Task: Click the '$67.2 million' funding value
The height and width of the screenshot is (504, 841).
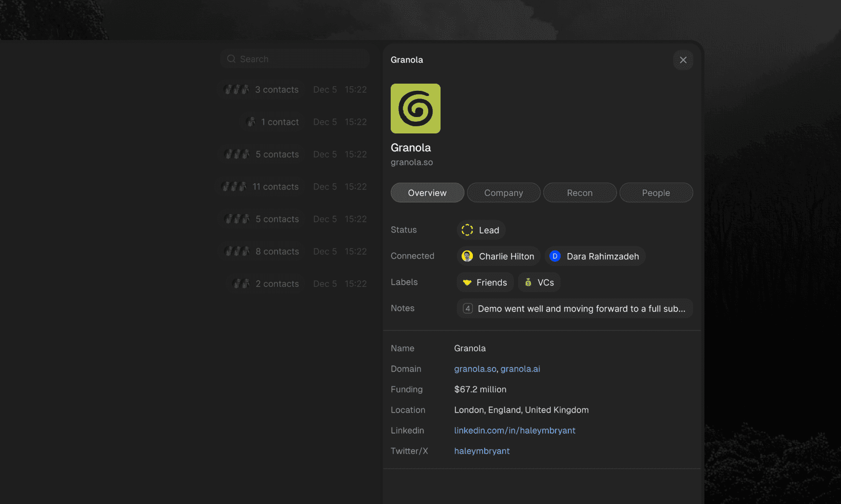Action: coord(480,389)
